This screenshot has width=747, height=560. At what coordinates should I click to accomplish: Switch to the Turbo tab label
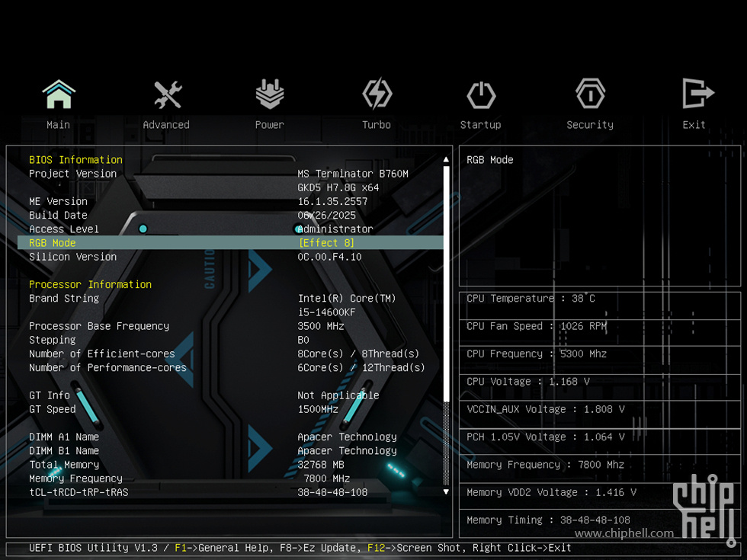pyautogui.click(x=377, y=125)
